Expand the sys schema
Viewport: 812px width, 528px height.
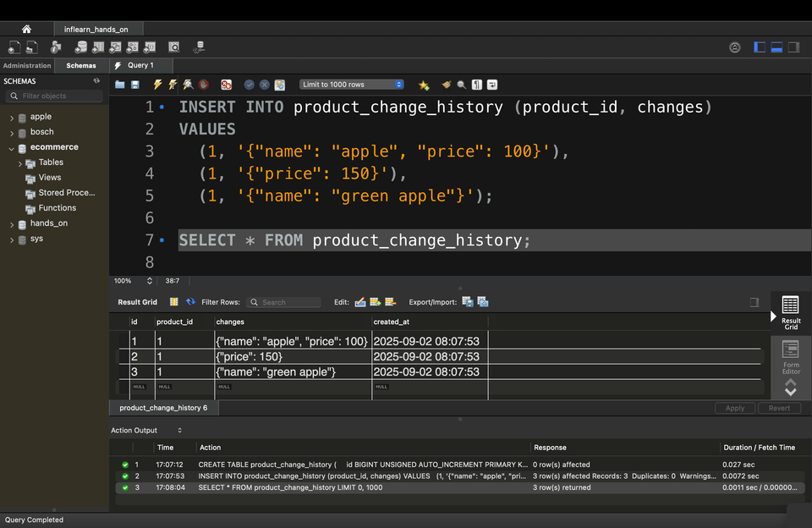tap(12, 239)
